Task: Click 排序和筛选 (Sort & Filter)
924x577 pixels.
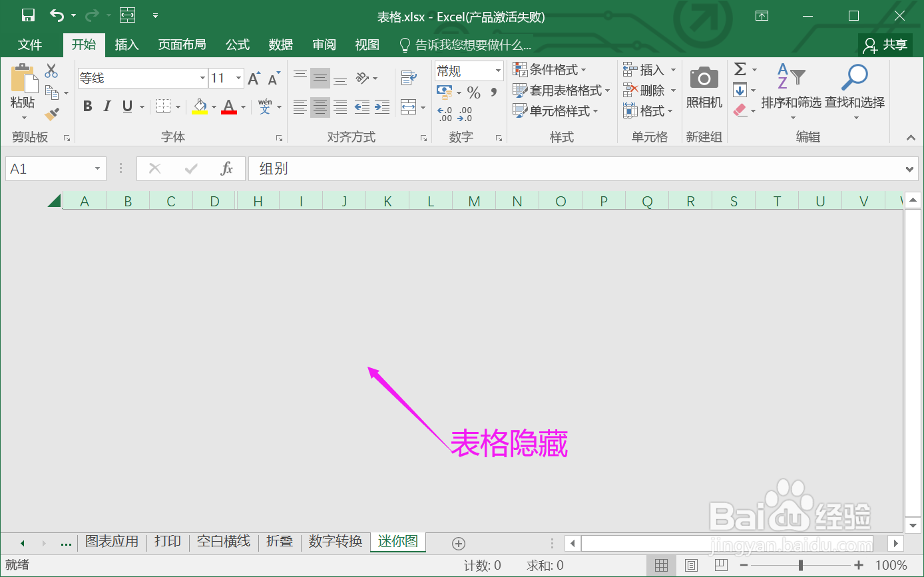Action: (x=792, y=93)
